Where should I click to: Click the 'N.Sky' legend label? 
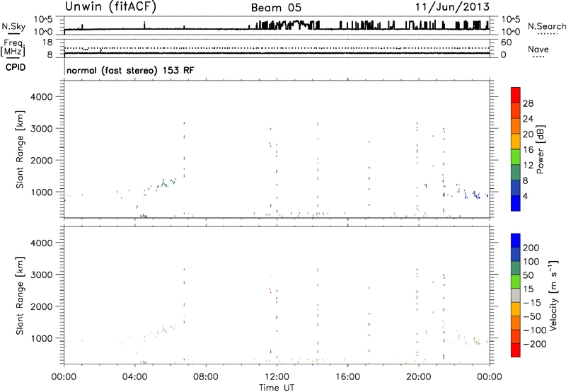tap(13, 26)
